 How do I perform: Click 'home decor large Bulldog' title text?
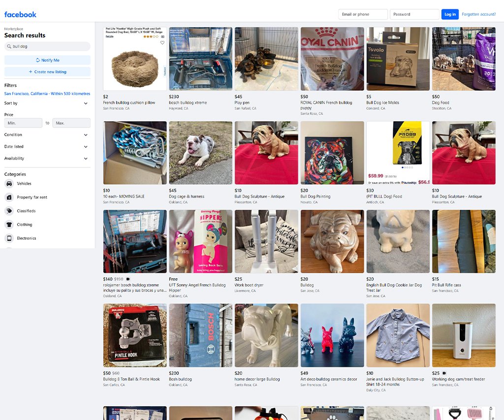coord(257,379)
